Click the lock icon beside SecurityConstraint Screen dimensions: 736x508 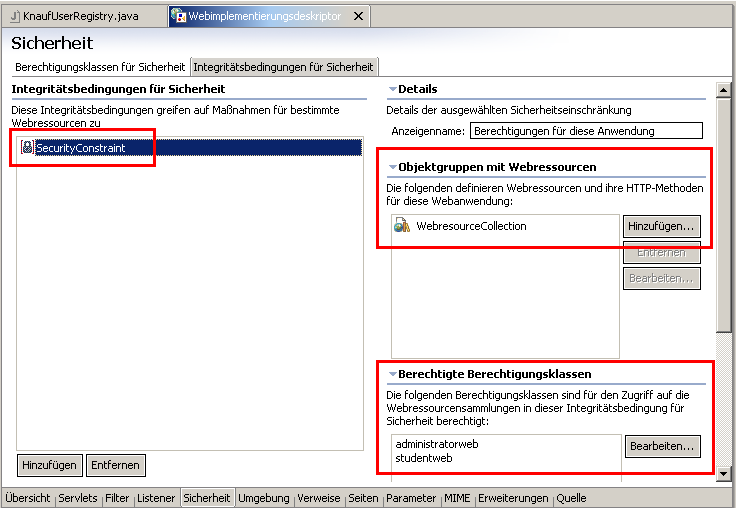27,147
